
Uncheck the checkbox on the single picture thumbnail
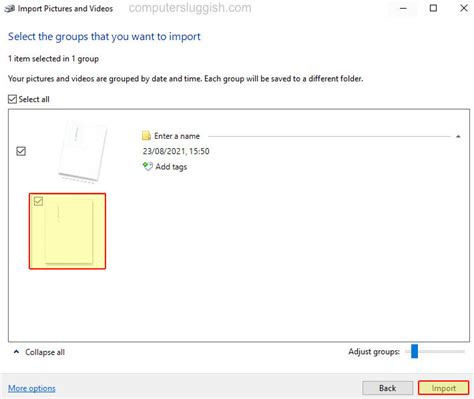(39, 201)
